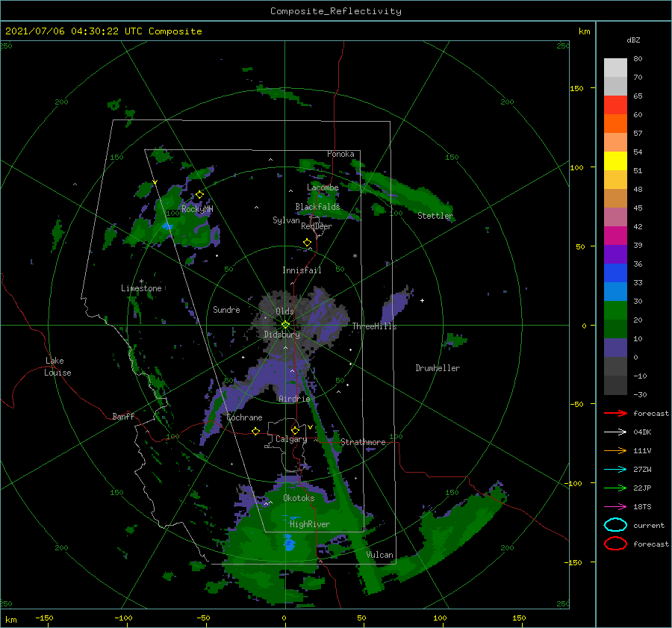The height and width of the screenshot is (628, 672).
Task: Select the green 22JP arrow in legend
Action: [x=615, y=488]
